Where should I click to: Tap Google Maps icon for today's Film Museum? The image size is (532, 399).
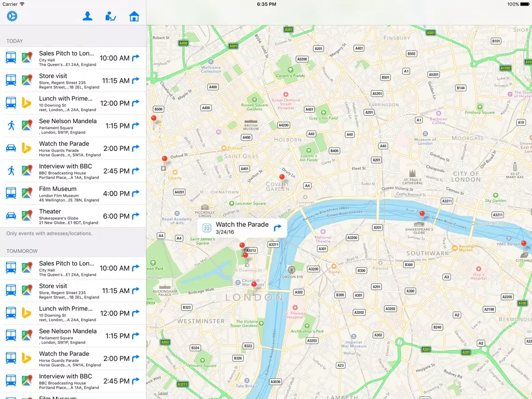(x=27, y=193)
